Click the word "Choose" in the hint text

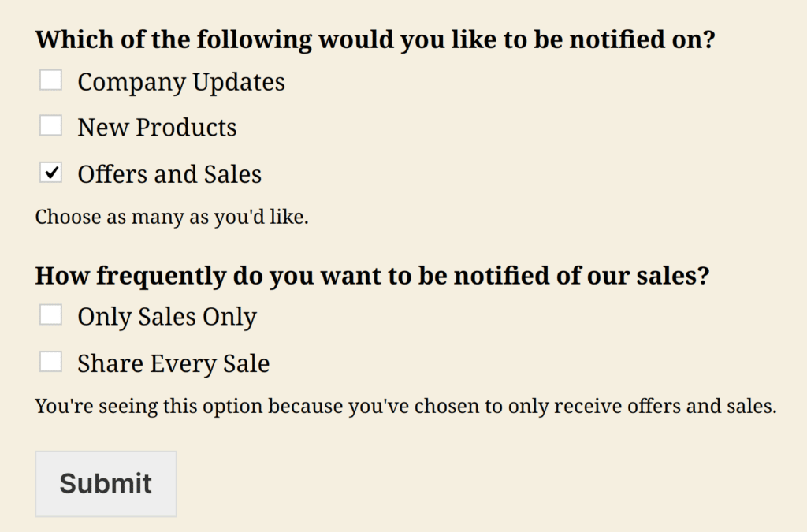pyautogui.click(x=66, y=217)
